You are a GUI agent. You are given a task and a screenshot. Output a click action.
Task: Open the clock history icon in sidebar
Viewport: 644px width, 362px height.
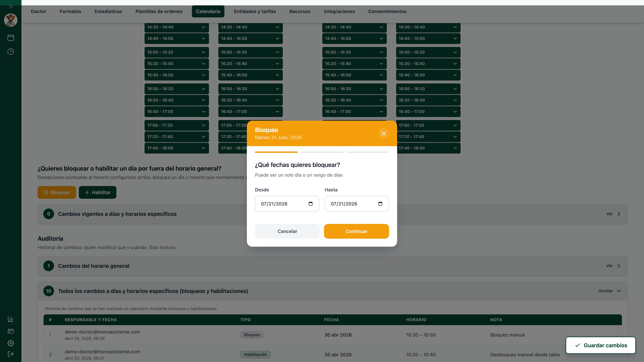coord(11,52)
